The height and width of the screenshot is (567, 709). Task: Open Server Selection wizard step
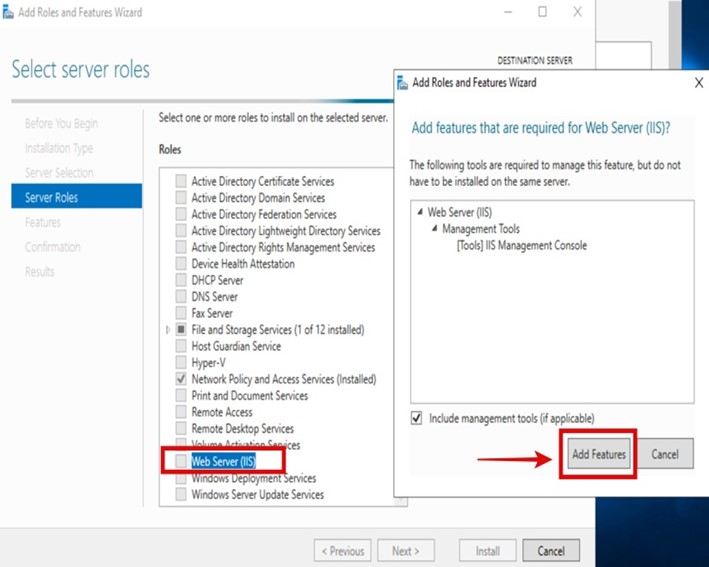(59, 173)
